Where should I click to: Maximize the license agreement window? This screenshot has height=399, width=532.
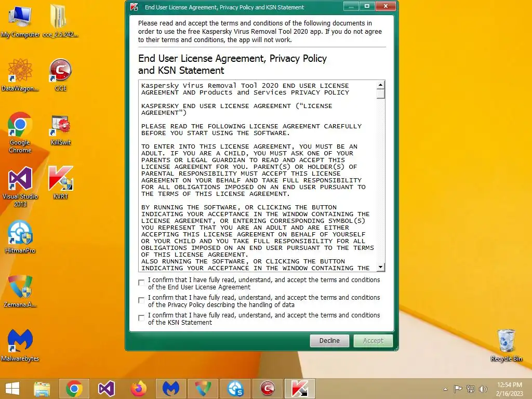[367, 6]
